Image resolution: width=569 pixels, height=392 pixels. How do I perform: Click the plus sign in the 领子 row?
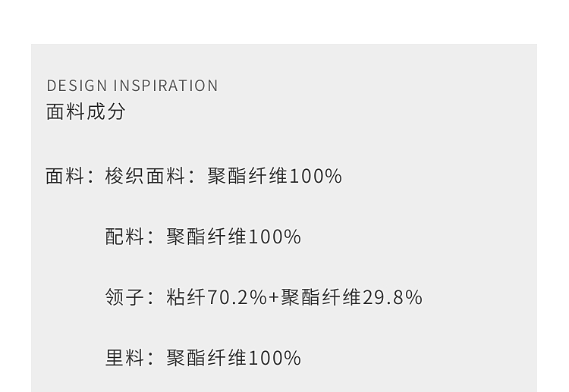click(274, 297)
